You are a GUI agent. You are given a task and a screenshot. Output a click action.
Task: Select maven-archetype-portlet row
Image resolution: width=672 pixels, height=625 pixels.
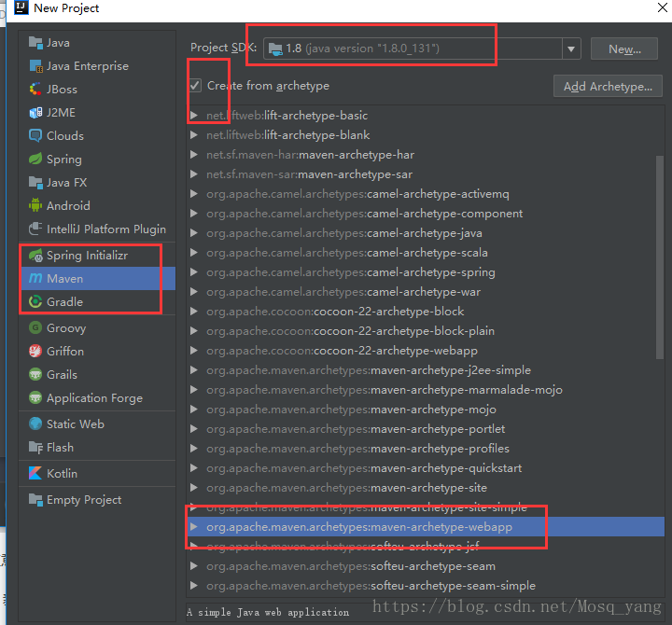[x=426, y=429]
